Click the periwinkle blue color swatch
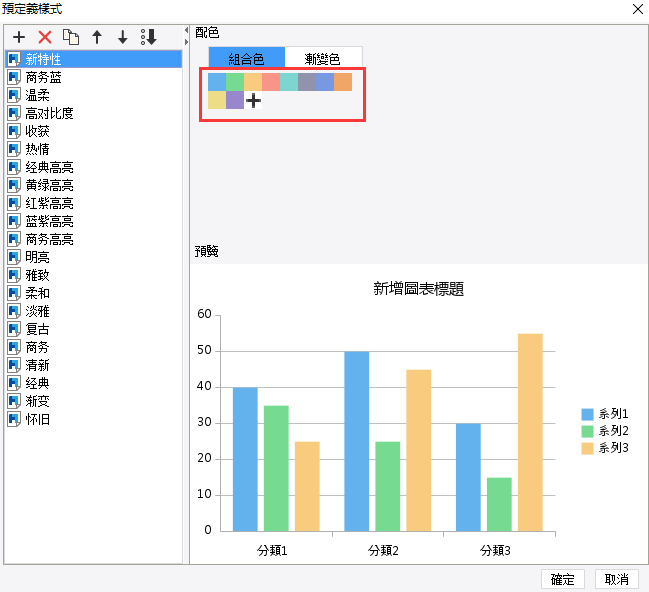The image size is (649, 592). [x=325, y=82]
